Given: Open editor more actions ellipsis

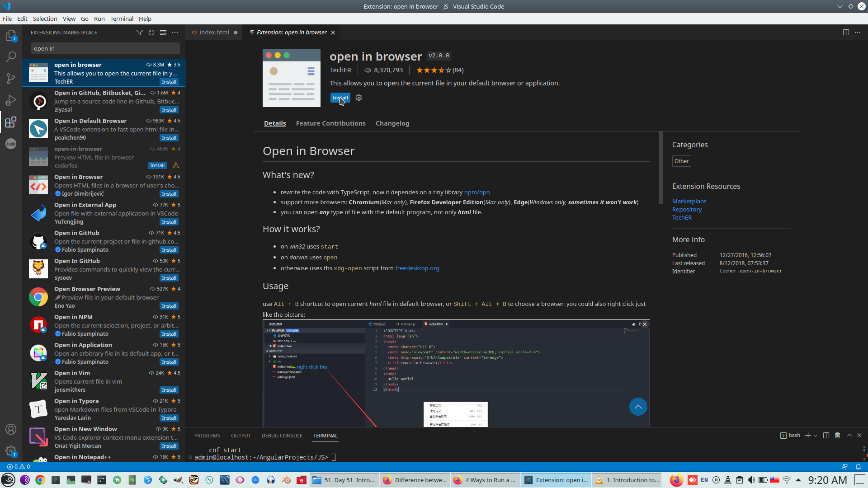Looking at the screenshot, I should coord(858,33).
